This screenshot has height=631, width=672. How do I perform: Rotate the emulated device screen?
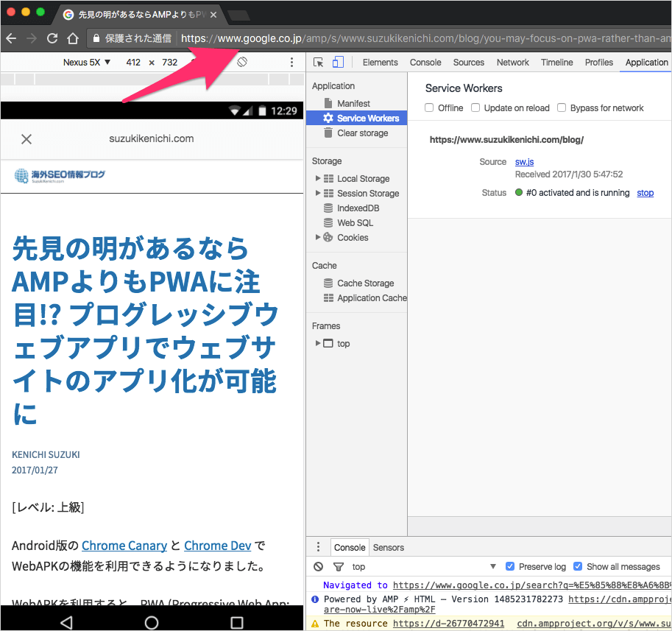click(242, 62)
